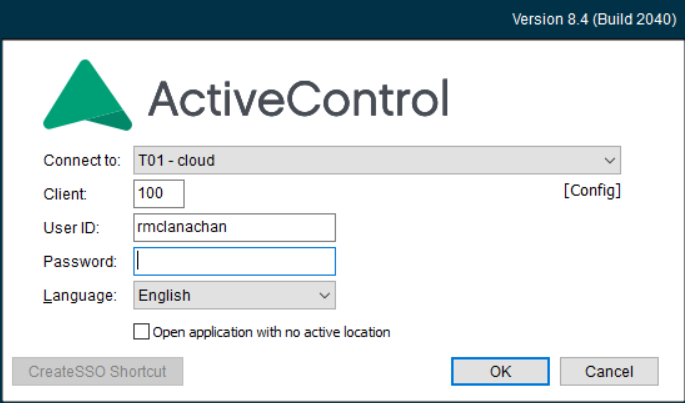685x403 pixels.
Task: Click the green ActiveControl triangle logo
Action: click(x=87, y=95)
